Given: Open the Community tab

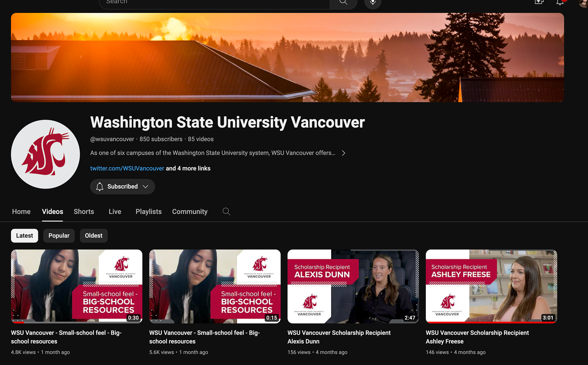Looking at the screenshot, I should [190, 212].
